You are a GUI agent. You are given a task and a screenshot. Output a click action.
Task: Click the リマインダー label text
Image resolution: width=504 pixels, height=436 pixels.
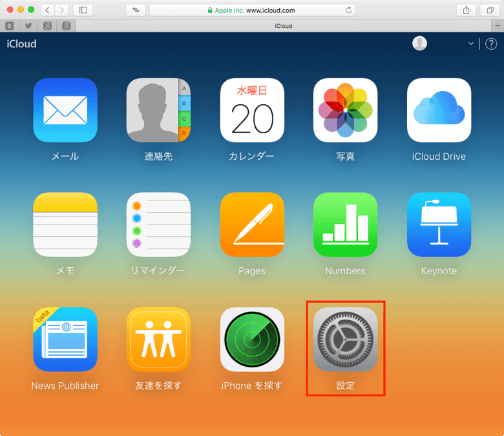158,271
